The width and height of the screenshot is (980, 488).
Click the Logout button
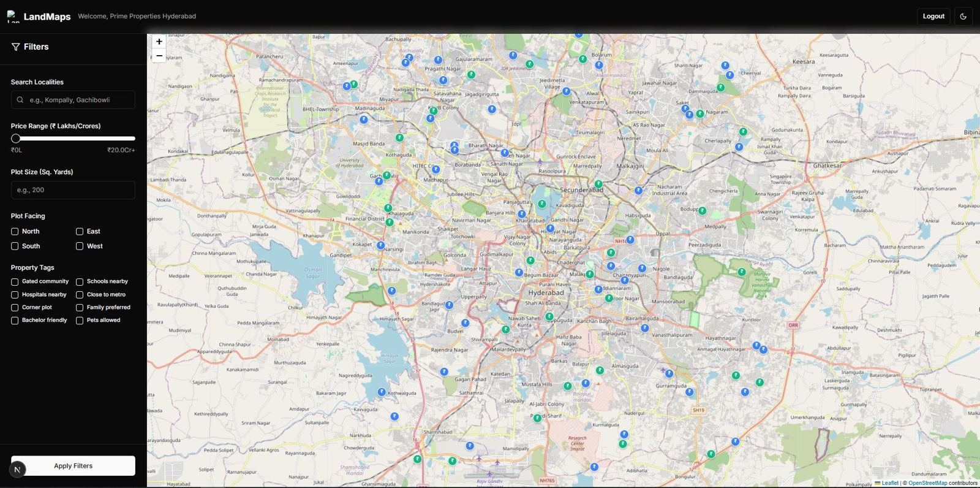tap(933, 17)
